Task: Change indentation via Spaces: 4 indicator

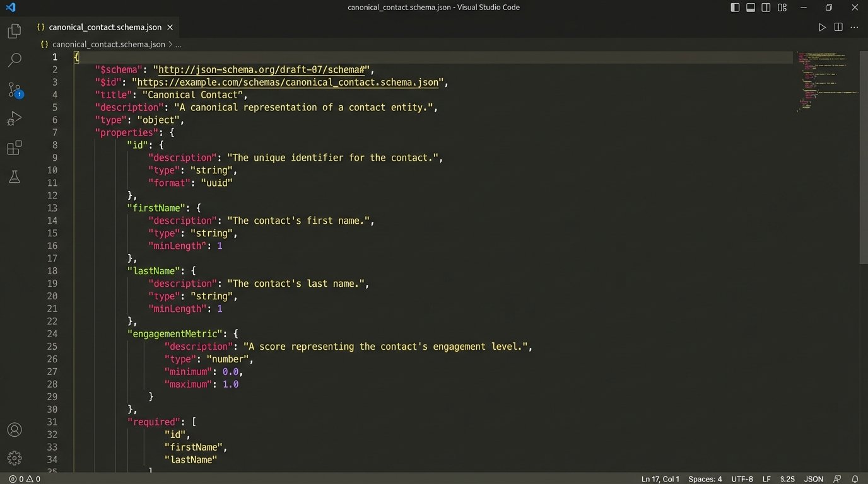Action: tap(705, 479)
